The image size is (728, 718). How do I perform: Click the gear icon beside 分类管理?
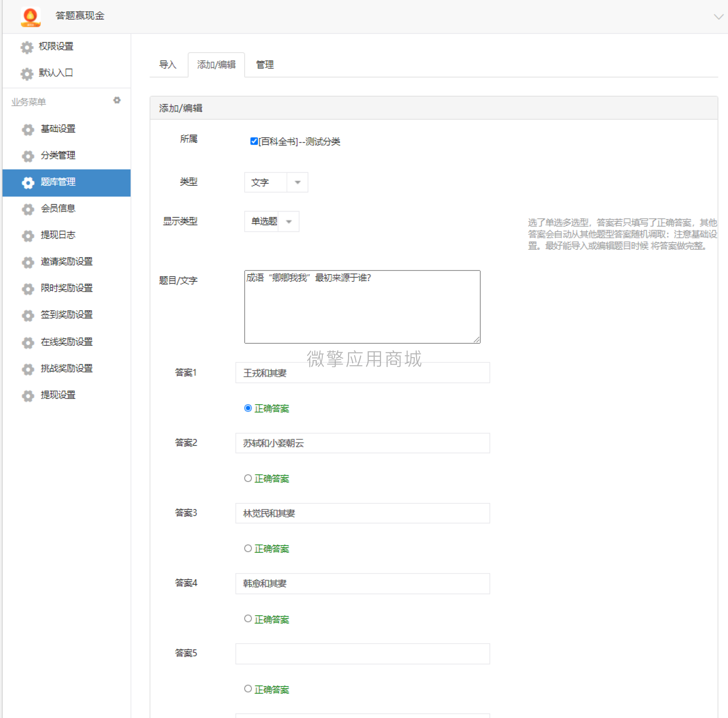tap(28, 156)
